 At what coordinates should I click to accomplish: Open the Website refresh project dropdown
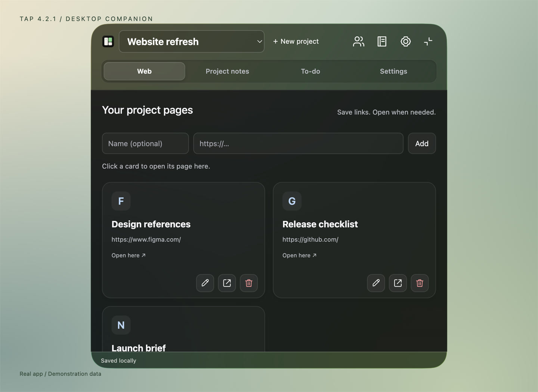coord(192,41)
